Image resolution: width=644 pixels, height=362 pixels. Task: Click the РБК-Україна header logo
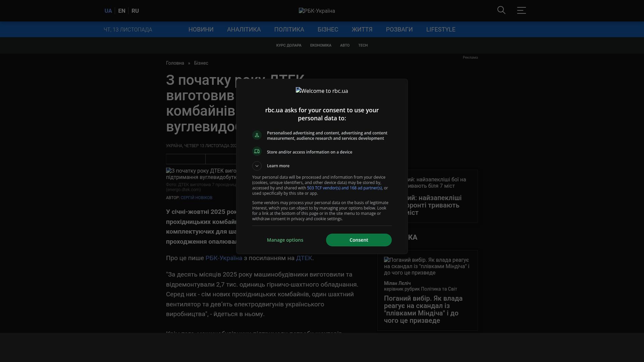point(317,11)
